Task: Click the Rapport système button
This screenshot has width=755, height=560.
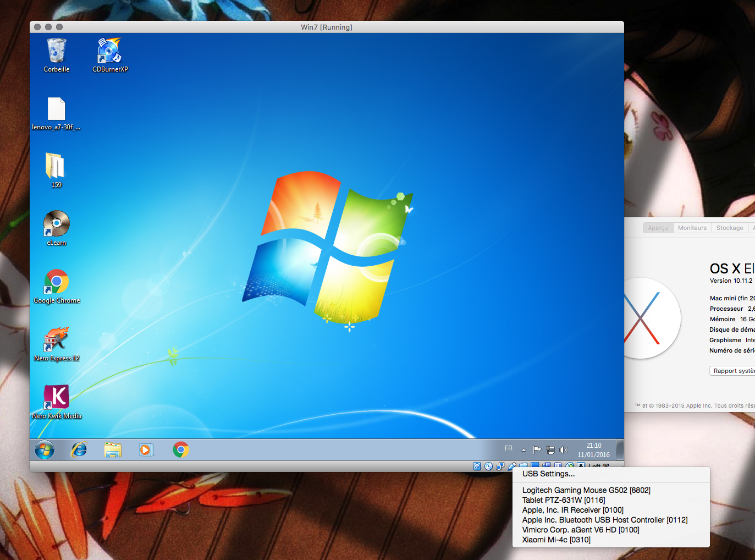Action: [x=732, y=371]
